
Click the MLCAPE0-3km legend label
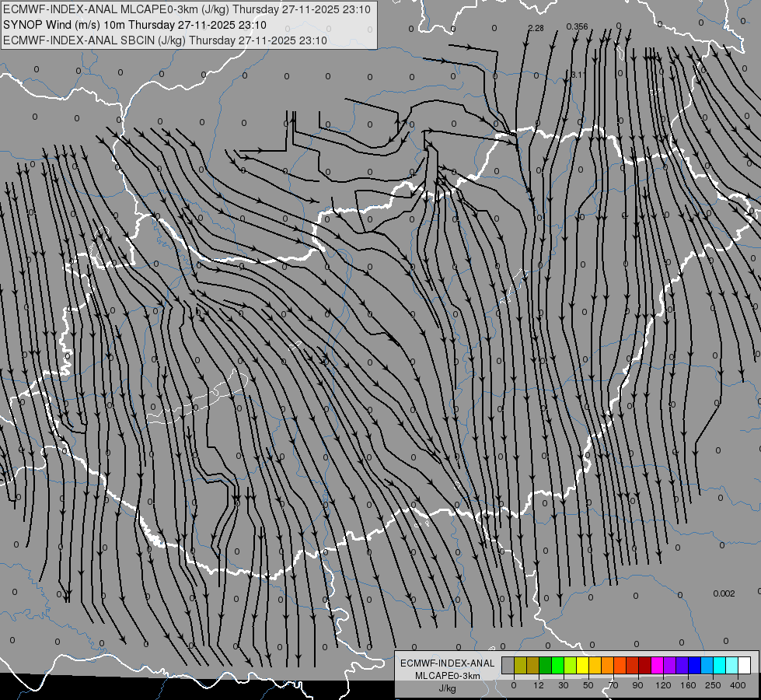448,676
